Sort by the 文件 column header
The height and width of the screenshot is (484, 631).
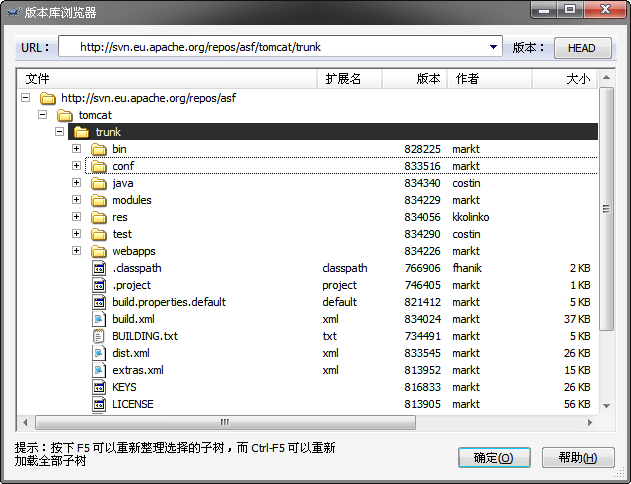[167, 79]
